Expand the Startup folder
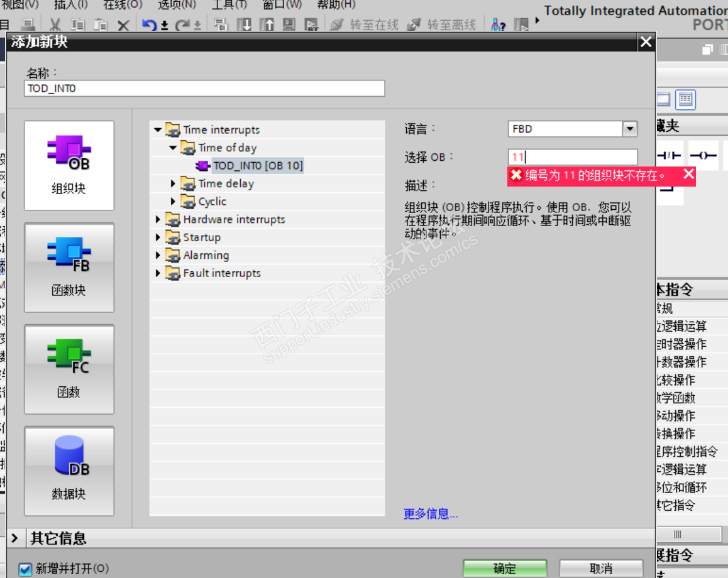Viewport: 728px width, 578px height. click(x=158, y=237)
